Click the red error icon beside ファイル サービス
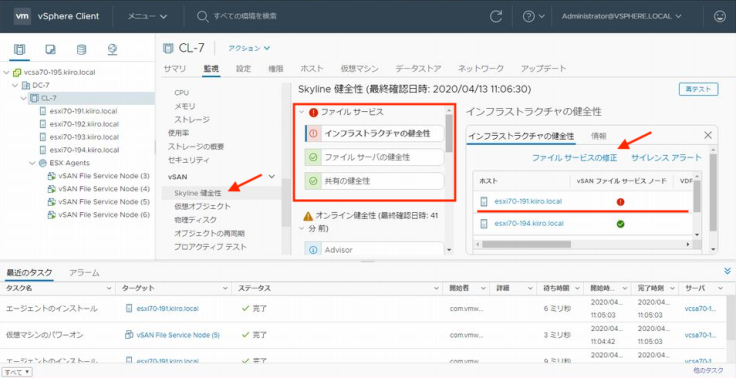The width and height of the screenshot is (736, 378). pyautogui.click(x=314, y=112)
